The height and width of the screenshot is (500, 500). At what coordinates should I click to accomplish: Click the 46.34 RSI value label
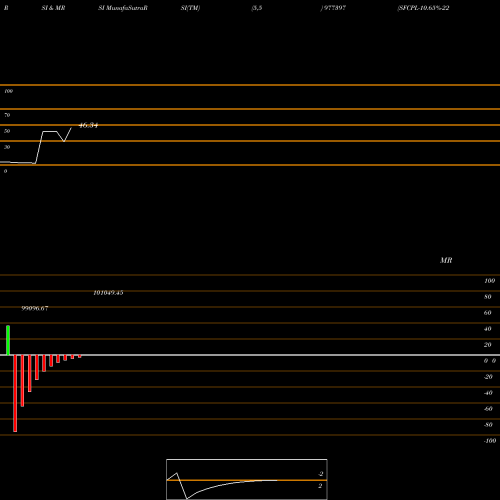tap(88, 126)
